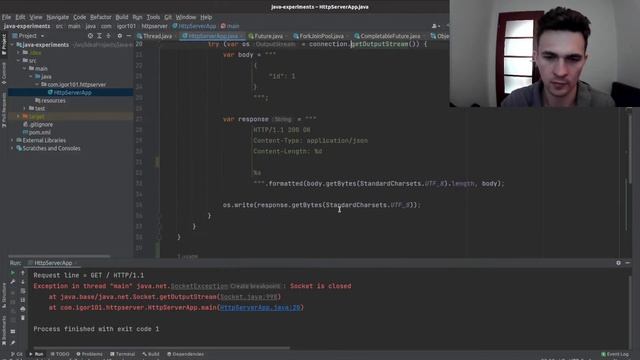Collapse the src folder

click(18, 60)
